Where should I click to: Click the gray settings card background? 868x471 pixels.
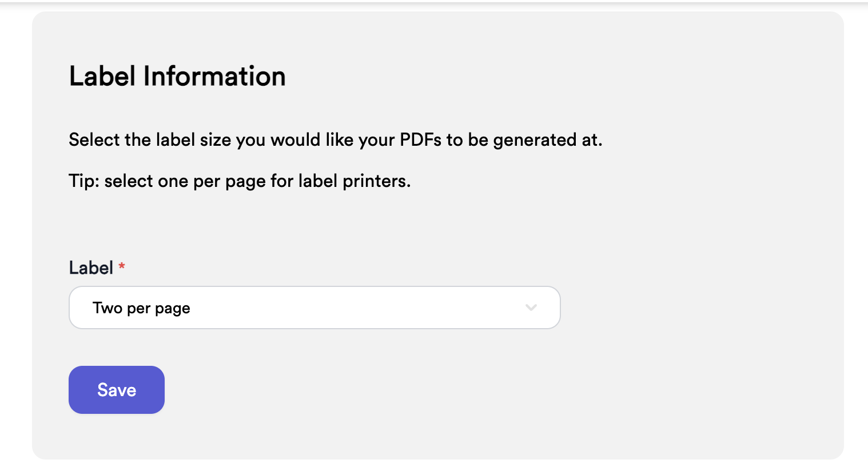click(x=686, y=229)
